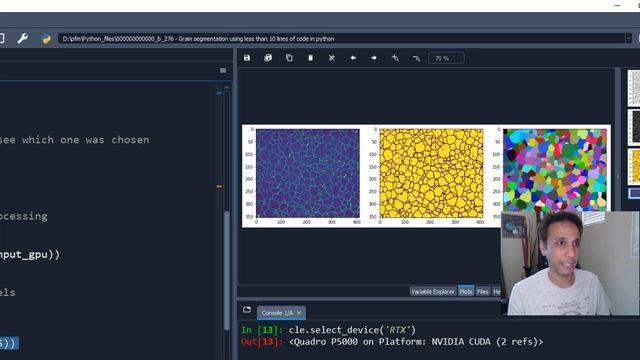Zoom in on the plot
The width and height of the screenshot is (640, 360).
click(x=395, y=58)
